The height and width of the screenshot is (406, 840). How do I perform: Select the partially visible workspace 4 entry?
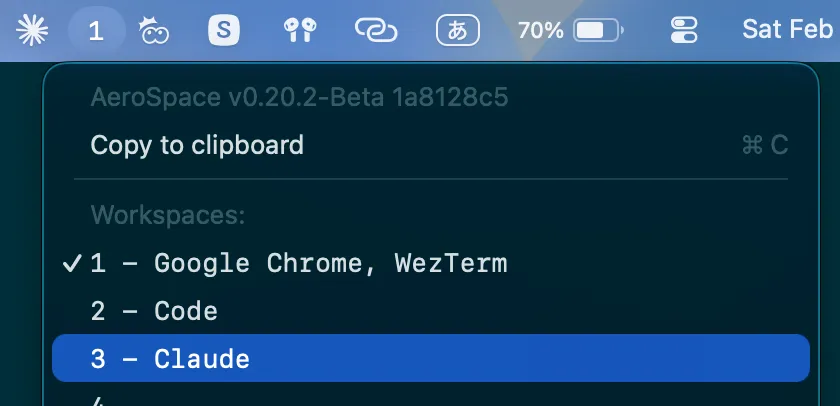point(98,400)
